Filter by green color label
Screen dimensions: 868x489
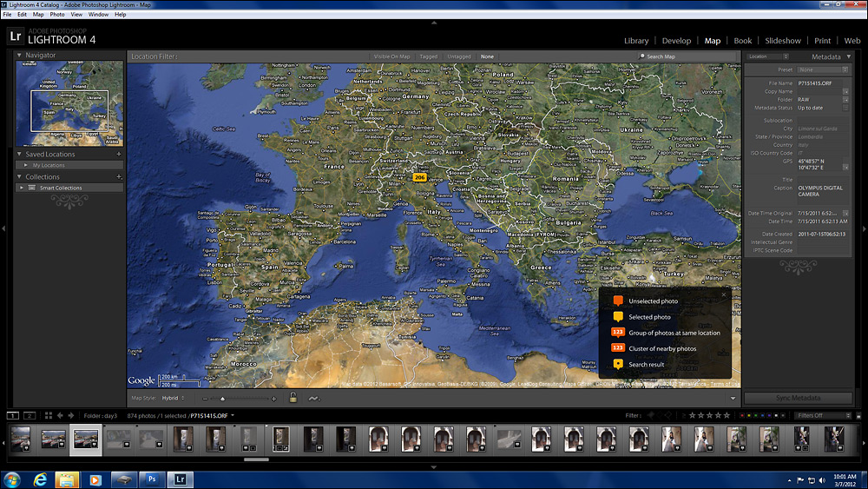tap(756, 415)
